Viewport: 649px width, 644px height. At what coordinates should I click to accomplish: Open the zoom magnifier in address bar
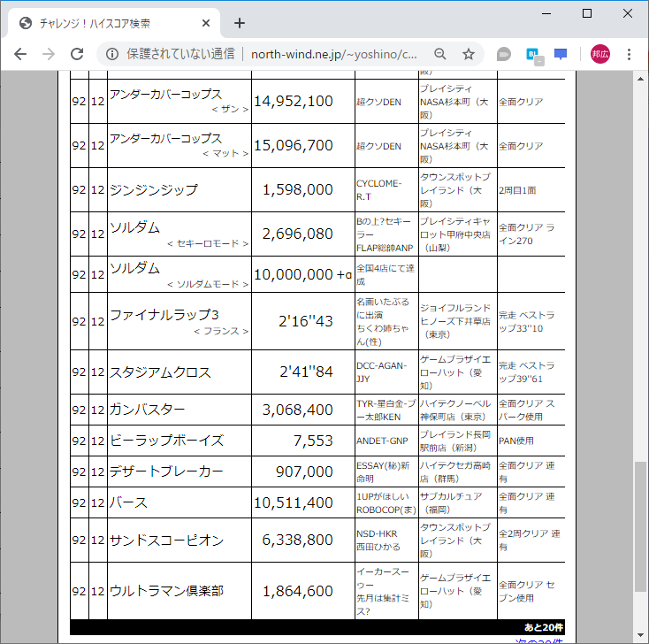coord(440,54)
